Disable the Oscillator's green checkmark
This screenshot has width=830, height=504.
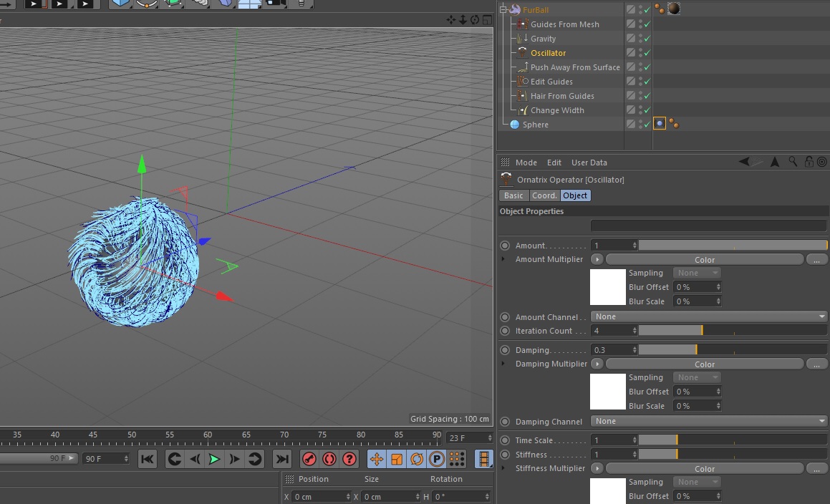pyautogui.click(x=647, y=53)
